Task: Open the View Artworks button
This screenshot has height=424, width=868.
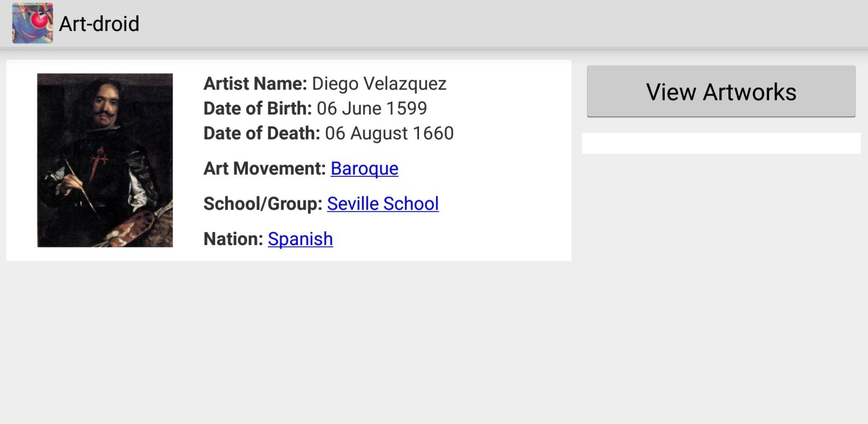Action: point(721,92)
